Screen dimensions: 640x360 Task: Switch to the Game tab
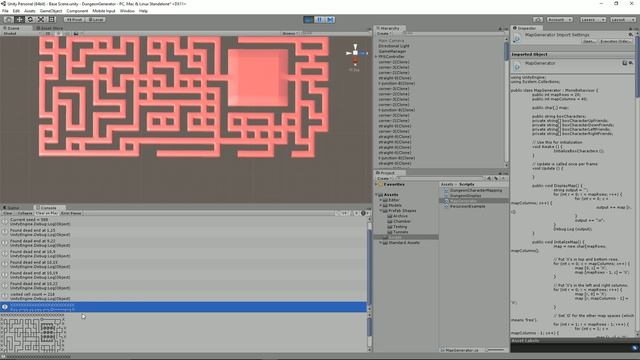click(x=11, y=208)
